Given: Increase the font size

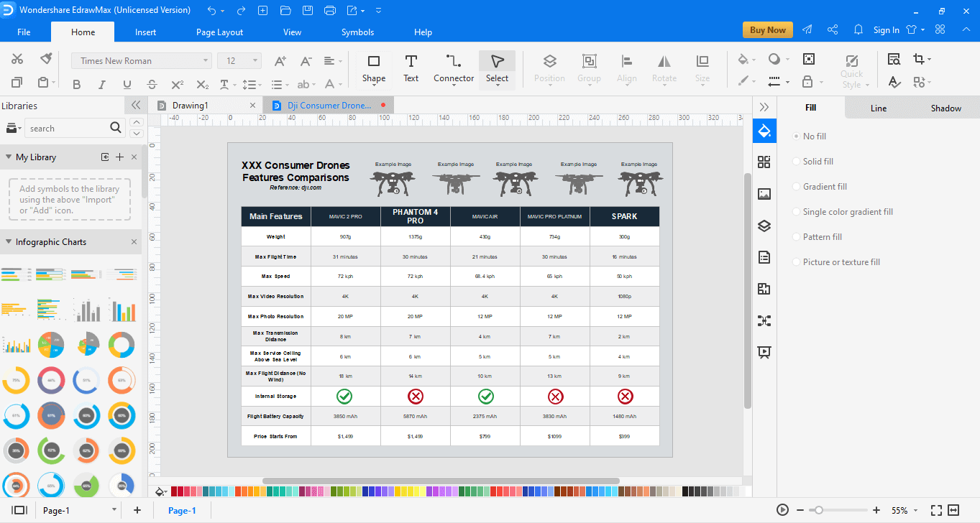Looking at the screenshot, I should (x=280, y=61).
